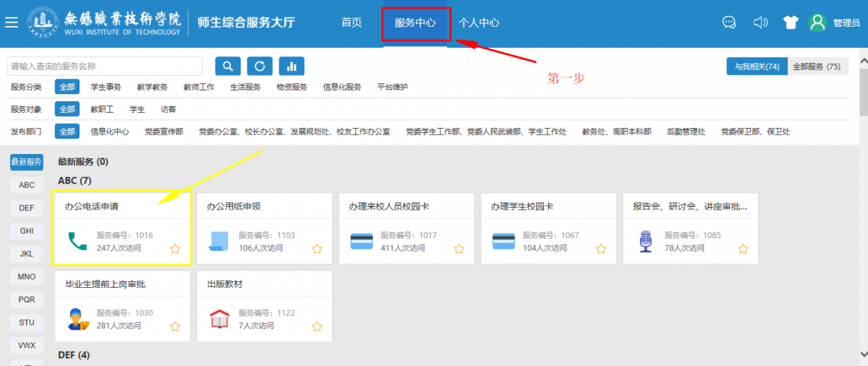Click the administrator avatar icon
The image size is (868, 366).
click(818, 22)
